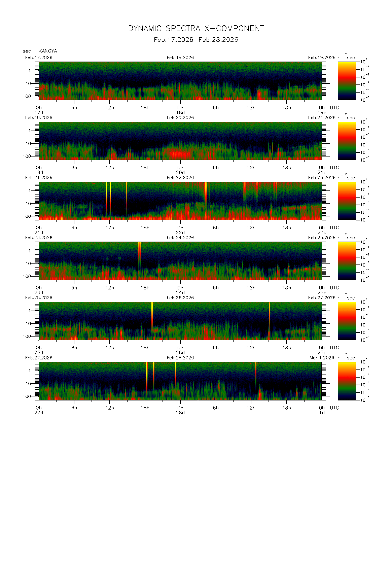Click the colorbar beside the second spectrogram
Viewport: 392px width, 565px height.
tap(347, 141)
